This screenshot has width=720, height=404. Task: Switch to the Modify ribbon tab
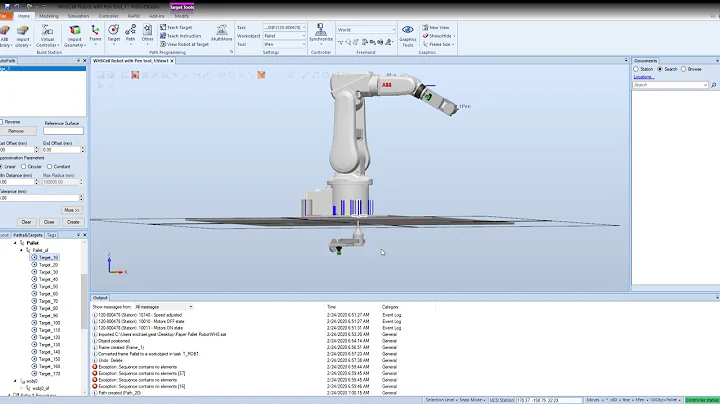(x=181, y=16)
